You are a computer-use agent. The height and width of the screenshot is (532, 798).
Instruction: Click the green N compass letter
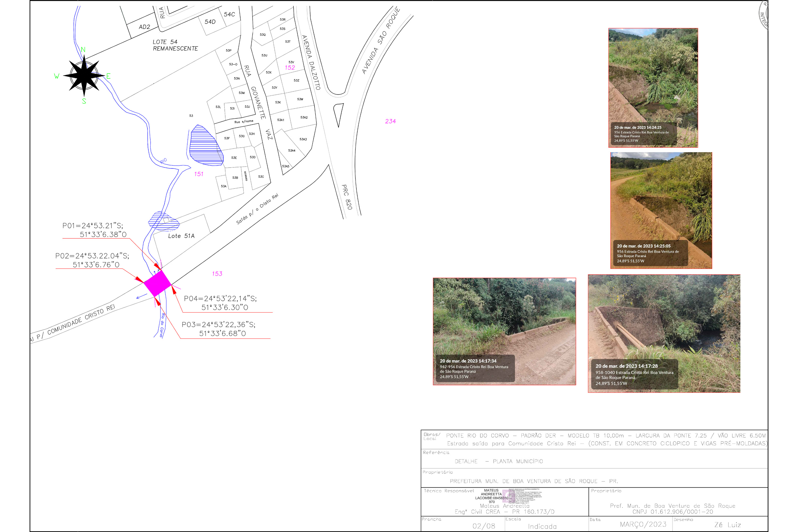(83, 49)
